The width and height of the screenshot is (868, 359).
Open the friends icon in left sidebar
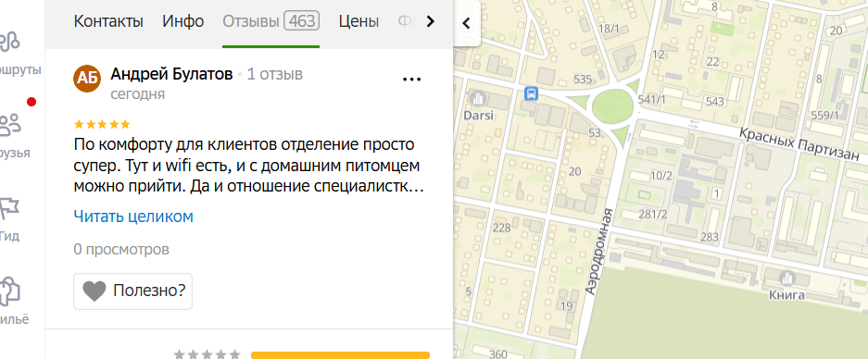point(11,125)
